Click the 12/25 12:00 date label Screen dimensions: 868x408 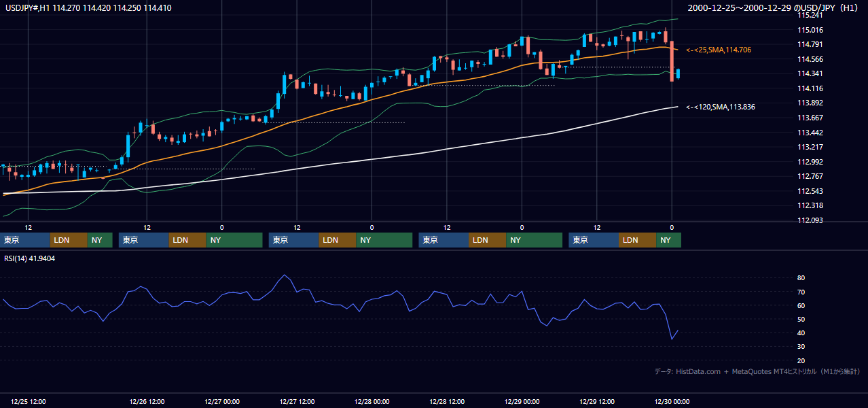(x=29, y=401)
